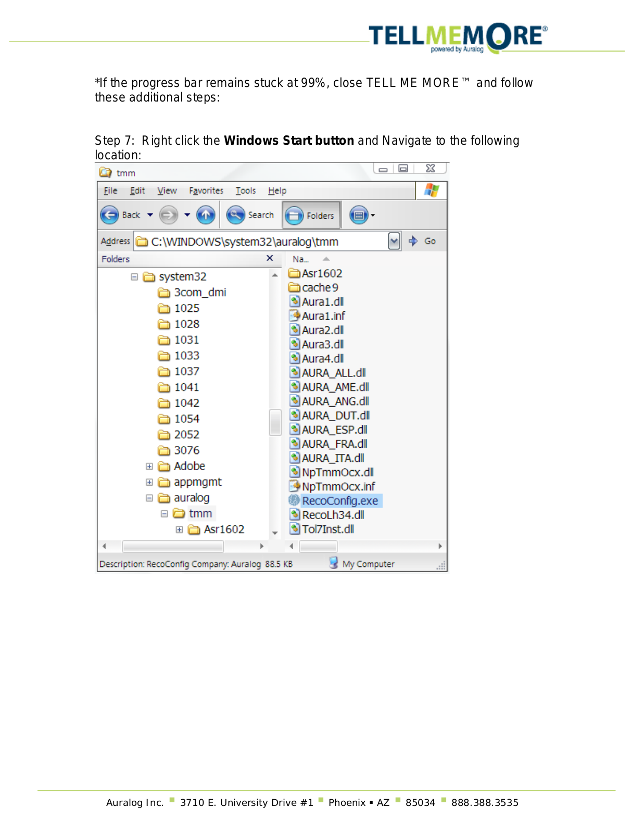
Task: Toggle the Folders pane button
Action: pyautogui.click(x=311, y=216)
